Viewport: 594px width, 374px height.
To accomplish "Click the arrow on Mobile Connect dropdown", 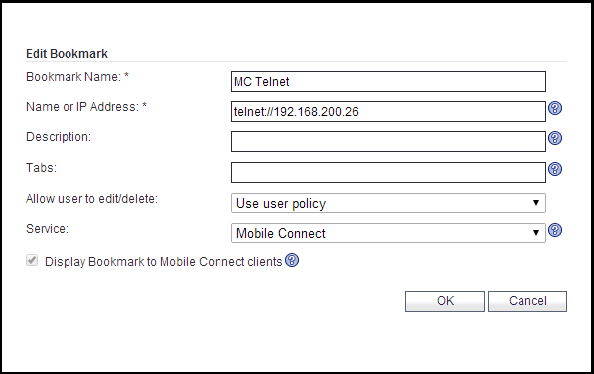I will click(536, 233).
